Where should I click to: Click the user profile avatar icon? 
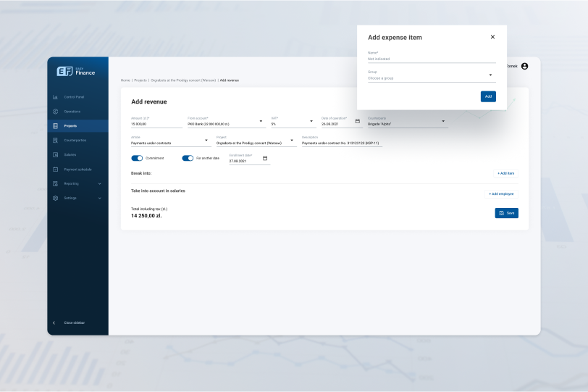coord(524,66)
